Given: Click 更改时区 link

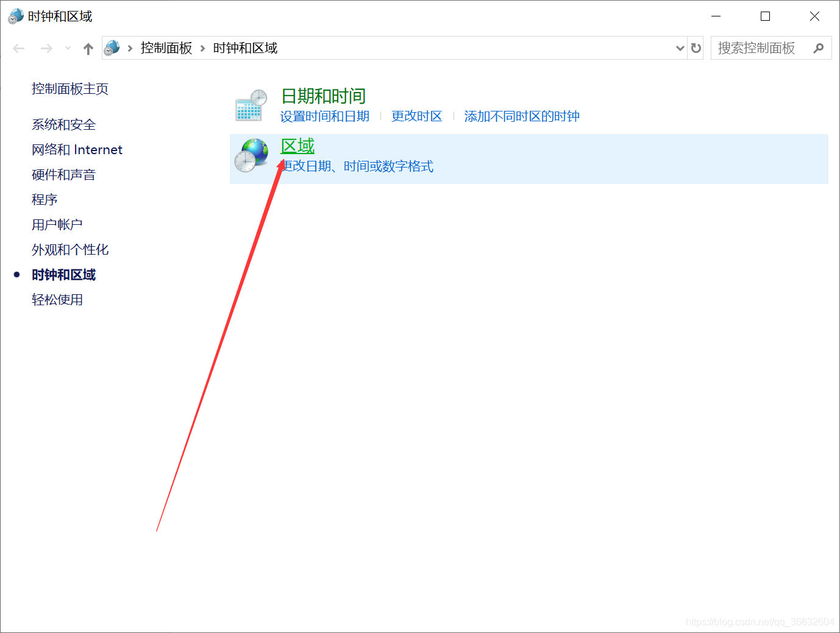Looking at the screenshot, I should coord(417,116).
